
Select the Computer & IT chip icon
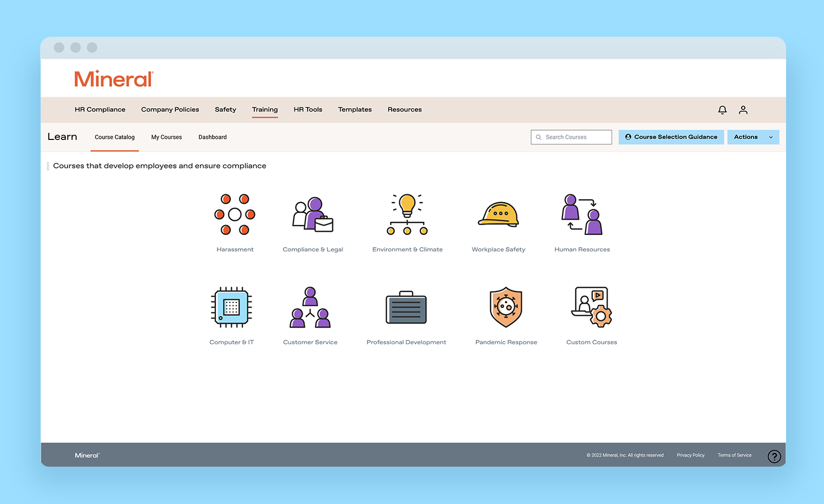click(231, 307)
